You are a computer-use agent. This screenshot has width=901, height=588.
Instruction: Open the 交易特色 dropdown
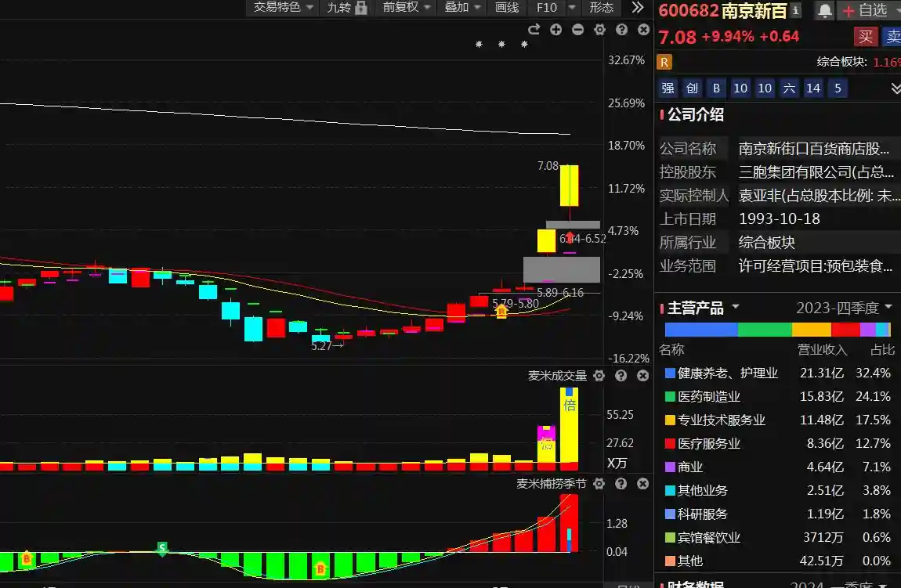coord(283,8)
